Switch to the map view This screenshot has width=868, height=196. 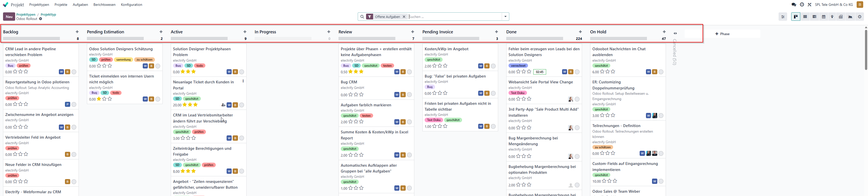point(832,16)
